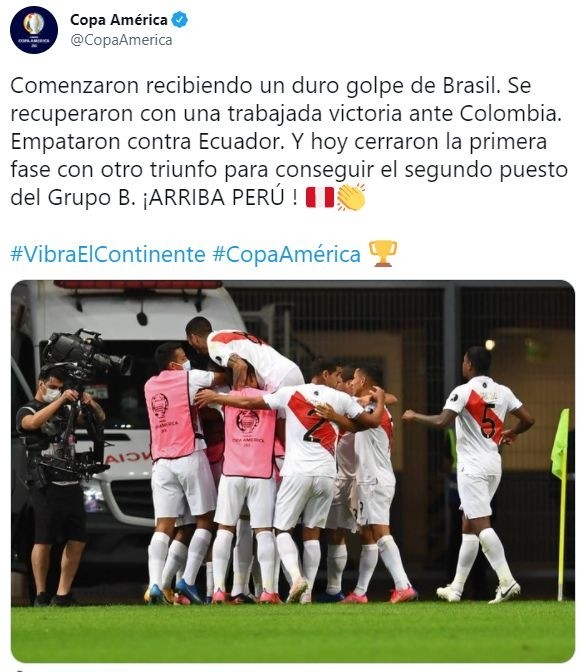Open the Copa América profile avatar

click(34, 30)
